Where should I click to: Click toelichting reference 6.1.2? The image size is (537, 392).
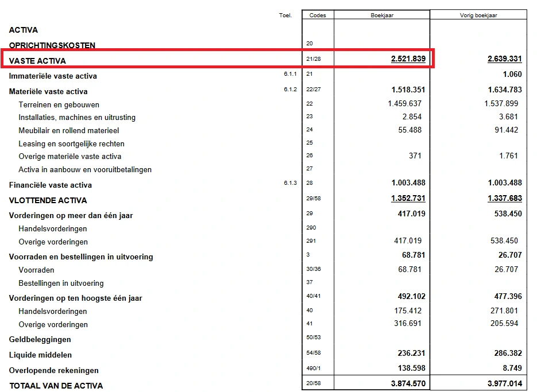[291, 90]
